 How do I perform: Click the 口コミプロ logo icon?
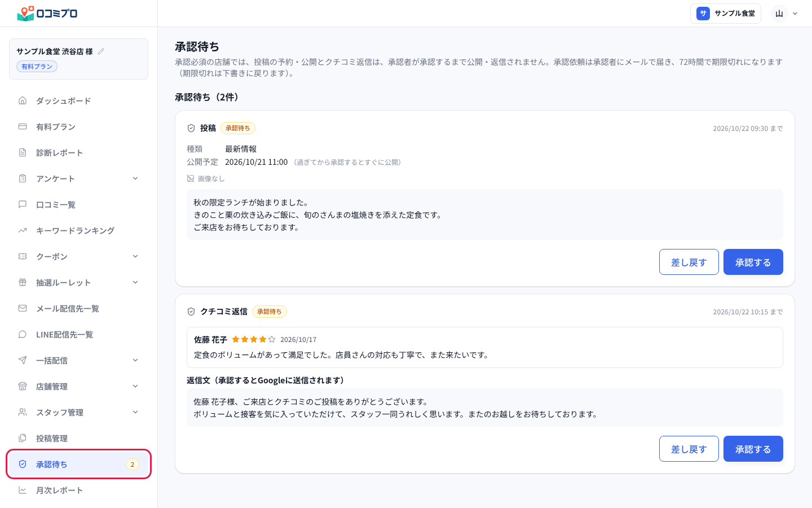pos(25,13)
